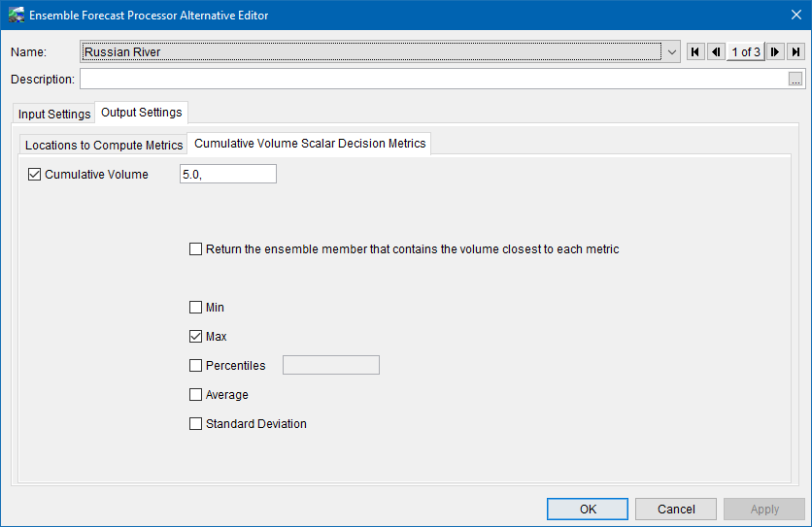Enable the Percentiles checkbox
This screenshot has height=527, width=812.
coord(196,366)
